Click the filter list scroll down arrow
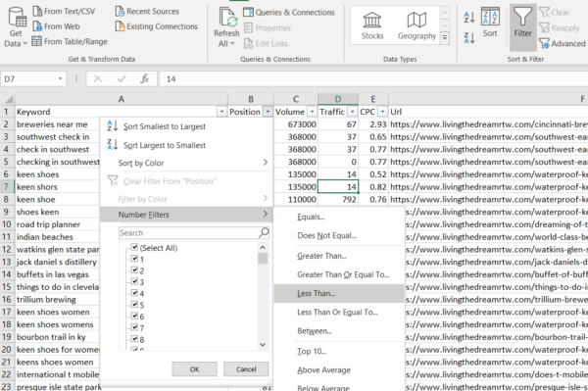Screen dimensions: 588x391 (x=263, y=345)
